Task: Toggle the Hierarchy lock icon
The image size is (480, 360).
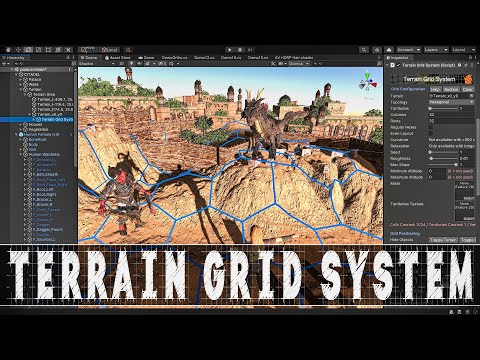Action: pyautogui.click(x=68, y=57)
